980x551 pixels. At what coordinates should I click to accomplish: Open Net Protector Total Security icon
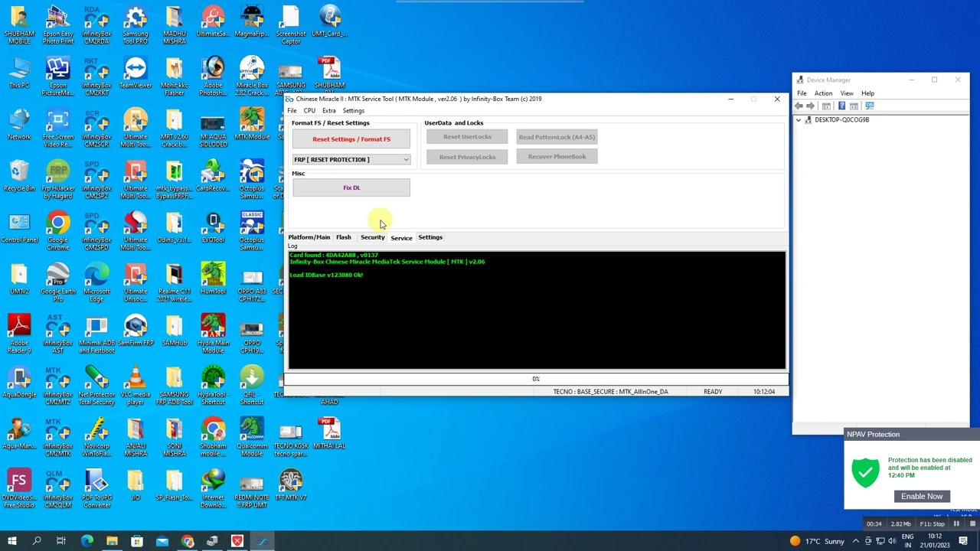point(96,386)
